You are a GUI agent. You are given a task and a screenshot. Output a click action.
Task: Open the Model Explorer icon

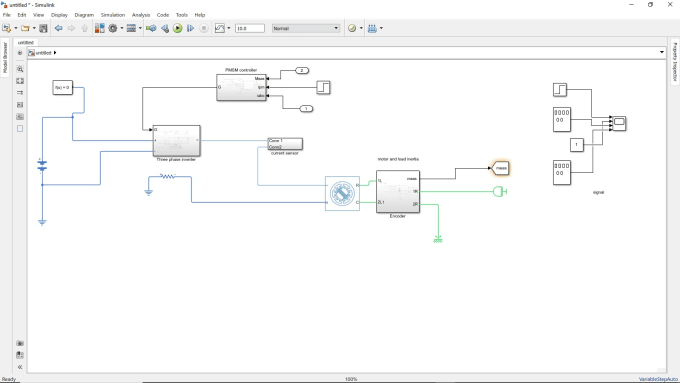(131, 28)
